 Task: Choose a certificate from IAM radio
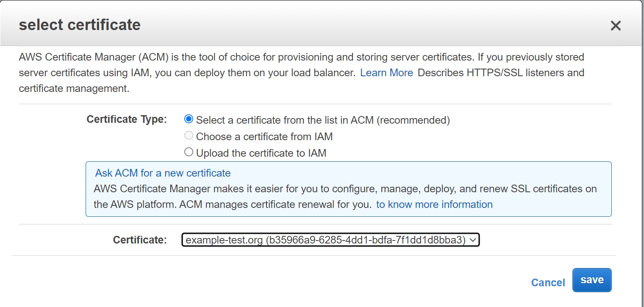pyautogui.click(x=189, y=136)
